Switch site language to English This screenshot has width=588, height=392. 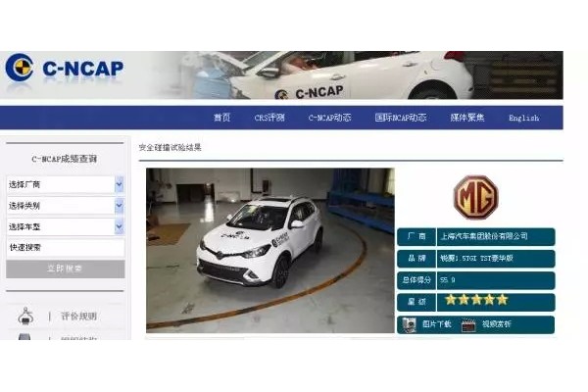point(524,119)
